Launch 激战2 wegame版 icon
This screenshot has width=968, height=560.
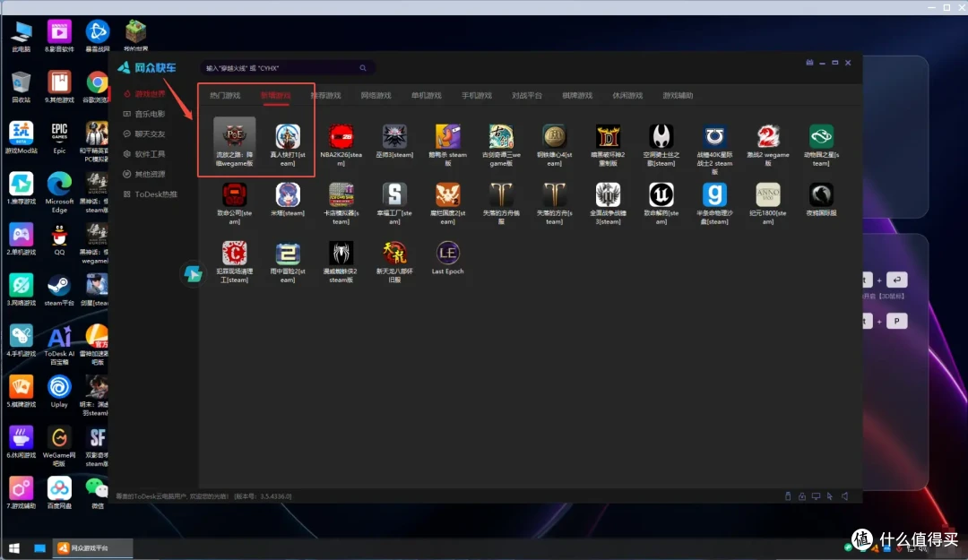click(768, 136)
